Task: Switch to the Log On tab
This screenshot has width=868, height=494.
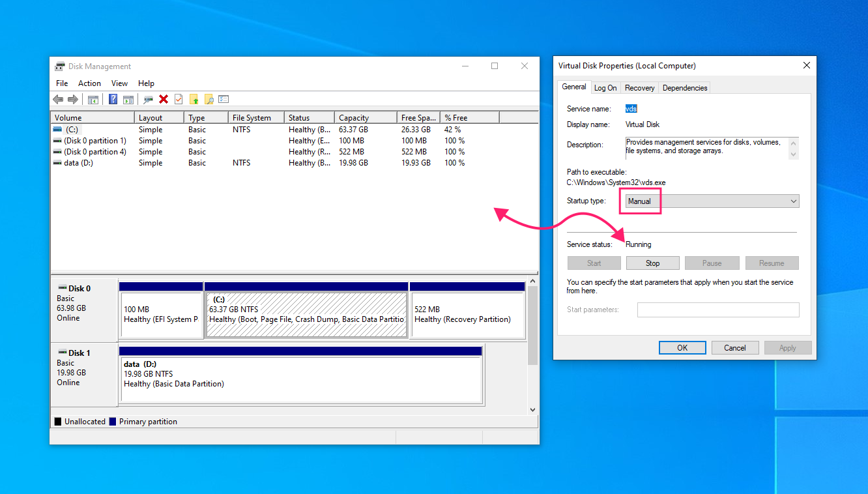Action: coord(605,88)
